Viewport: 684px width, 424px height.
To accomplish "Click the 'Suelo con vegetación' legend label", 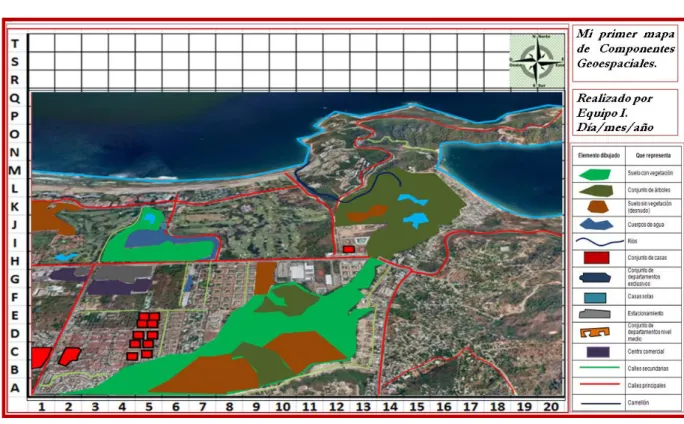I will pyautogui.click(x=650, y=173).
